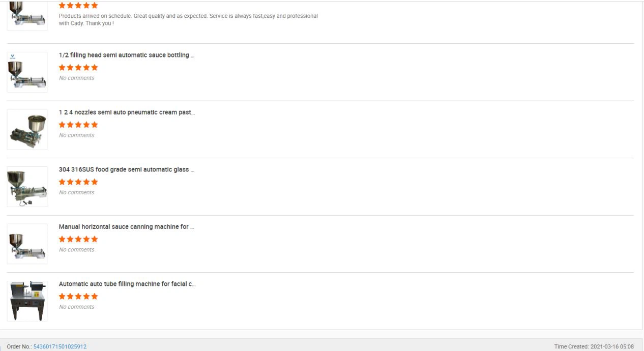Click star rating for Manual horizontal sauce machine
644x351 pixels.
click(78, 239)
